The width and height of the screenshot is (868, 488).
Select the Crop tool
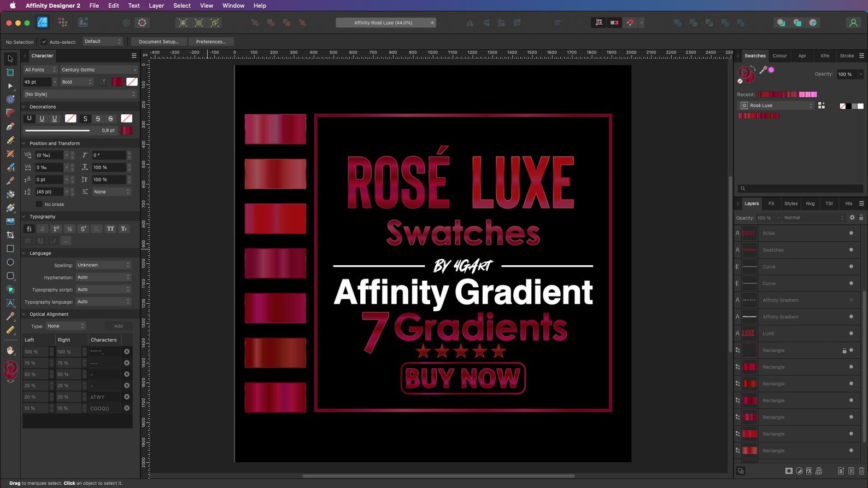[x=10, y=235]
